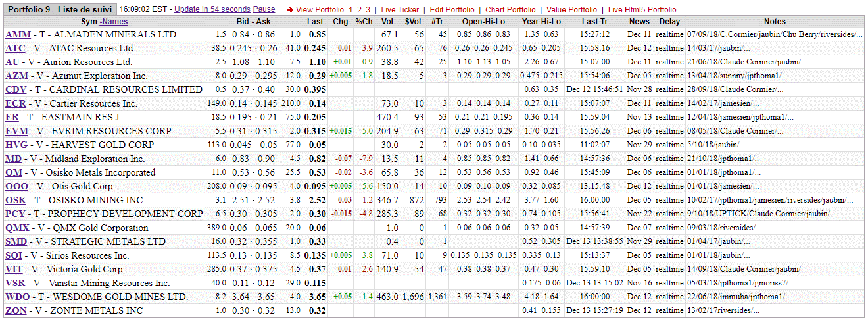Open the EVM ticker symbol

click(x=16, y=131)
